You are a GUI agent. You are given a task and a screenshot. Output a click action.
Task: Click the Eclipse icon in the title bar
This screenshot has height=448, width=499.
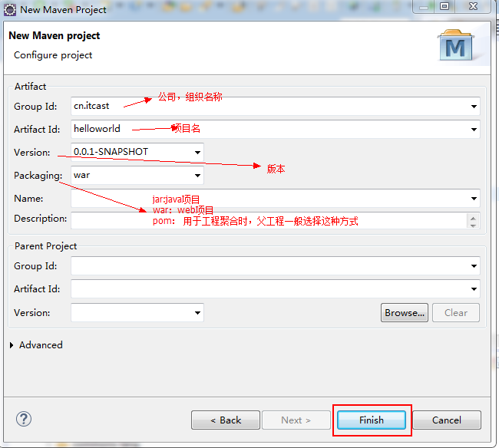tap(9, 10)
